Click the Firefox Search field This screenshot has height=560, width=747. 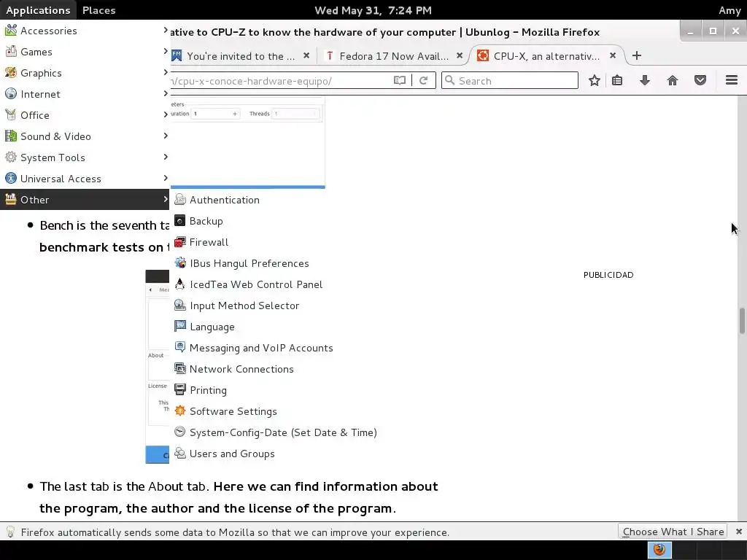(510, 80)
